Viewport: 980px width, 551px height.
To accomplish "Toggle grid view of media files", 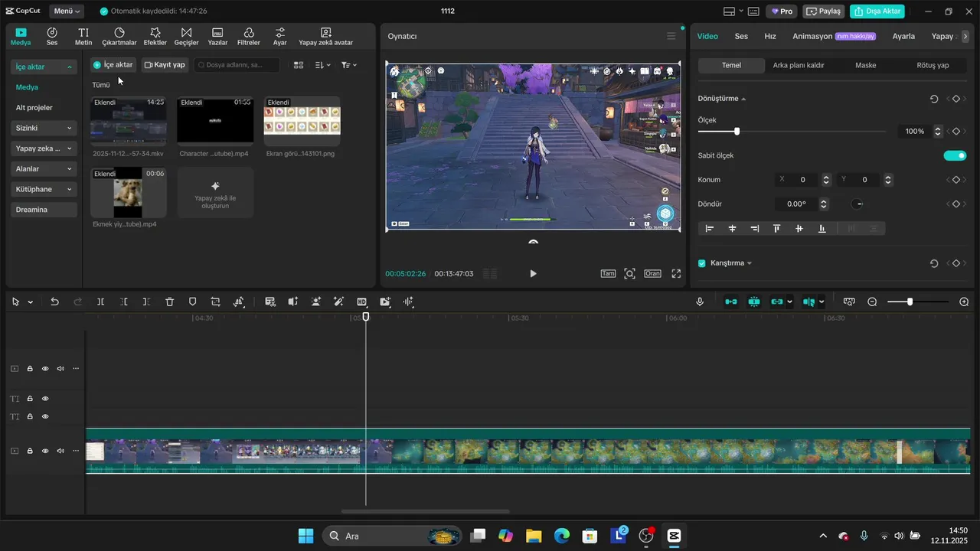I will (x=299, y=66).
